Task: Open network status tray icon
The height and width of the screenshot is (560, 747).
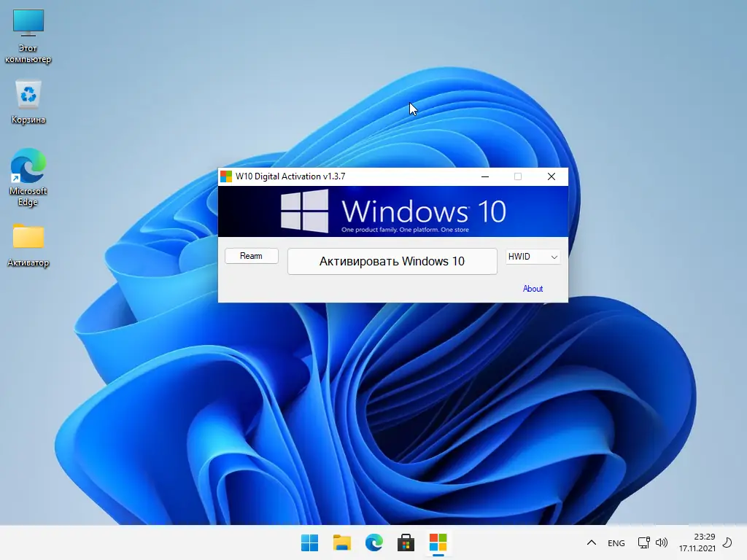Action: [x=643, y=542]
